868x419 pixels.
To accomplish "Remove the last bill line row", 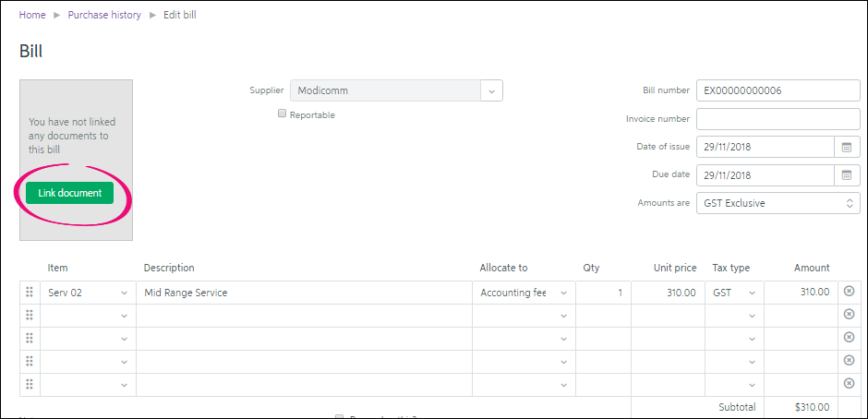I will point(850,383).
